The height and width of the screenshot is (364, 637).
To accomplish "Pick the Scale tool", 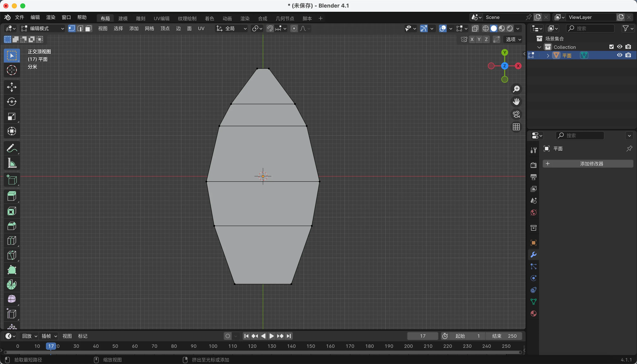I will click(12, 117).
